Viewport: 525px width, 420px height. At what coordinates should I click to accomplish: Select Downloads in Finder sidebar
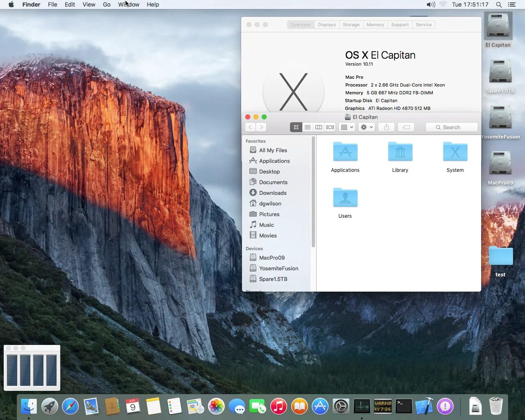(x=273, y=193)
